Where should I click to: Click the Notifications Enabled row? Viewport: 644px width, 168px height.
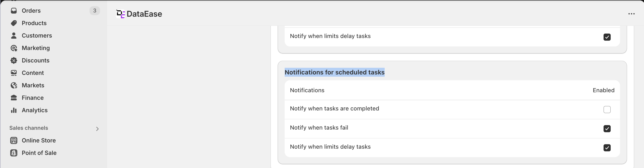[x=452, y=90]
